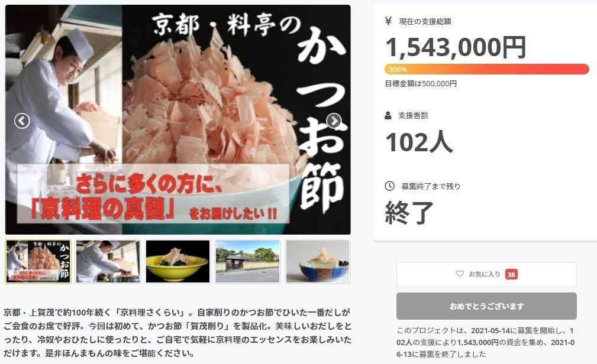The image size is (597, 364).
Task: Click the previous image arrow on the carousel
Action: click(22, 121)
